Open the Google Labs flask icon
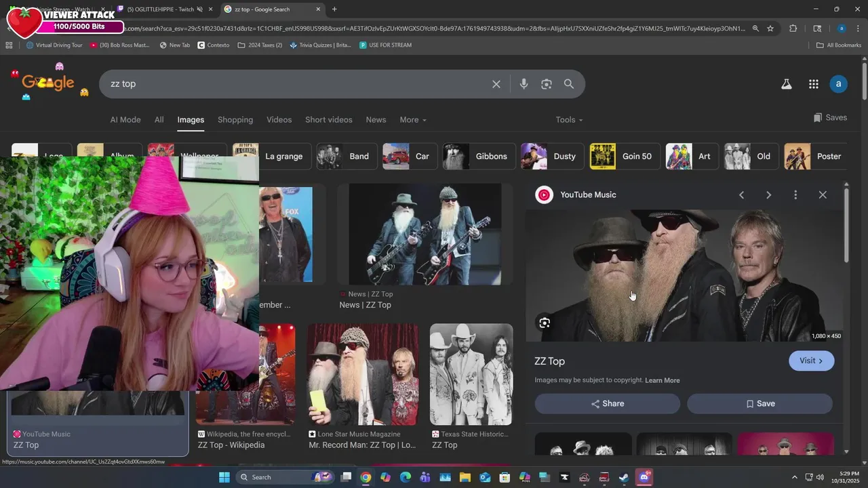Image resolution: width=868 pixels, height=488 pixels. pyautogui.click(x=787, y=84)
